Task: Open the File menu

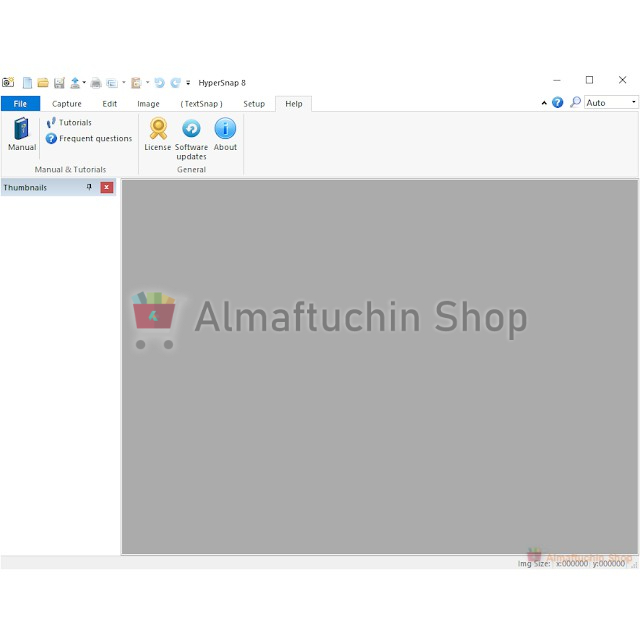Action: [20, 104]
